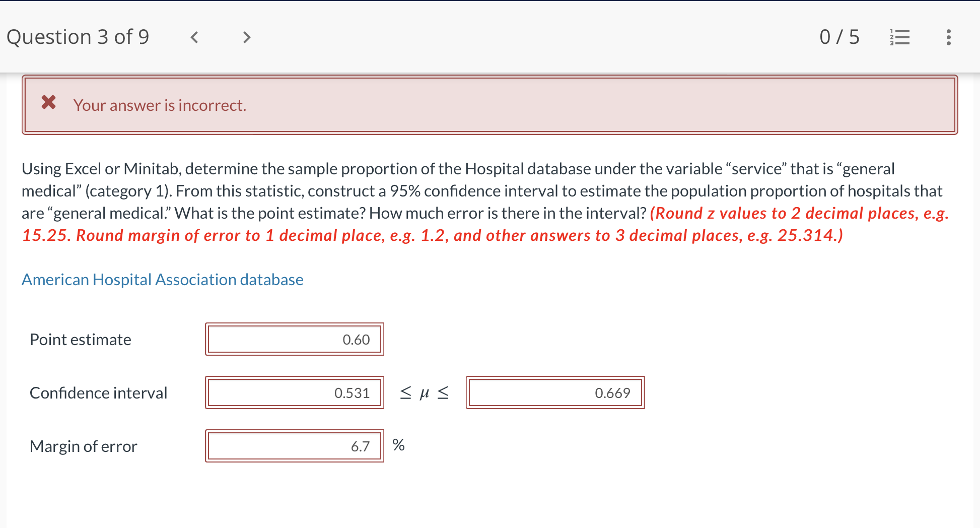Viewport: 980px width, 528px height.
Task: Click the numbered list navigation icon
Action: click(x=900, y=37)
